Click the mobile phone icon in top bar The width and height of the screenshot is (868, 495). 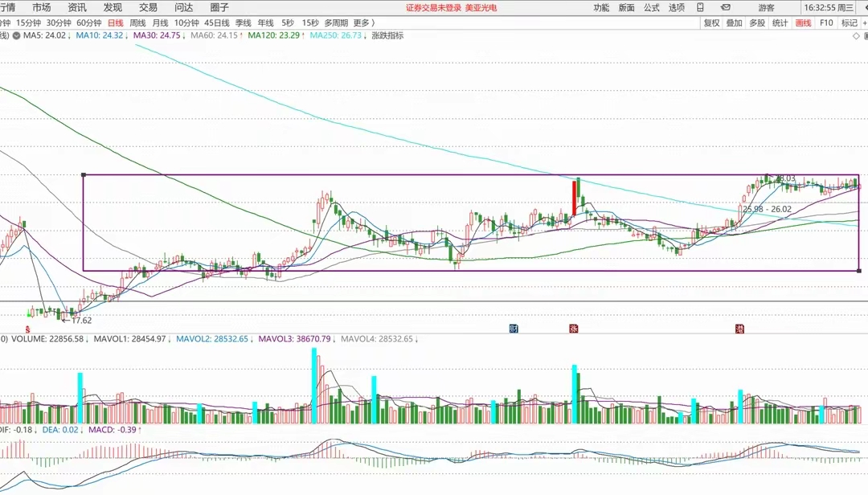pos(700,8)
